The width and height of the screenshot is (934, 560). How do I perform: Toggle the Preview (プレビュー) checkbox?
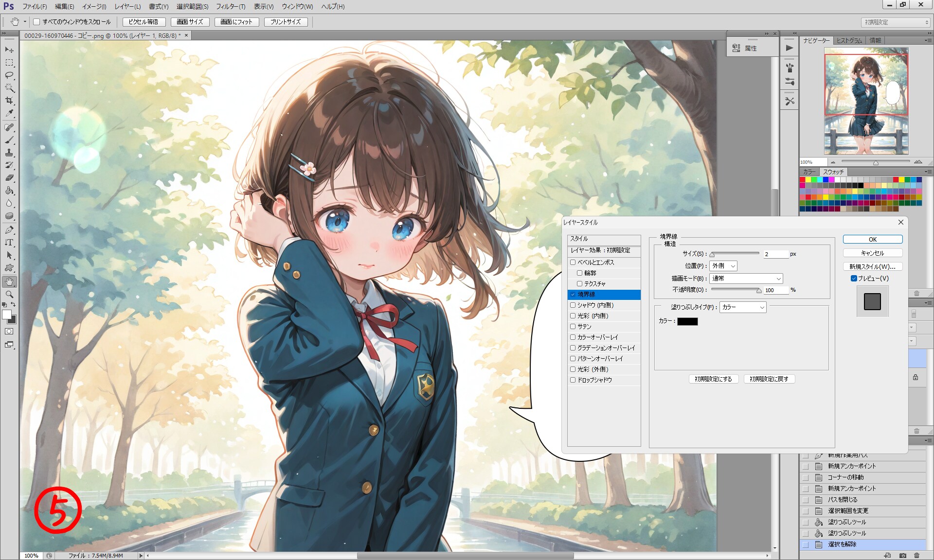coord(854,279)
